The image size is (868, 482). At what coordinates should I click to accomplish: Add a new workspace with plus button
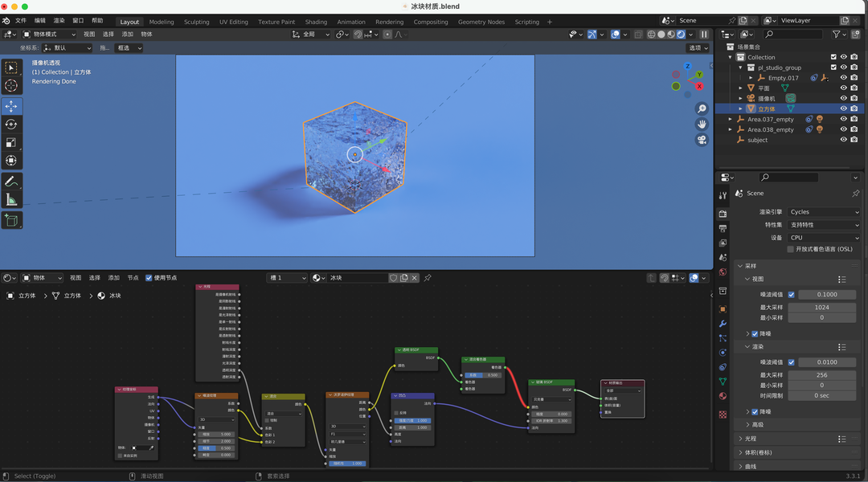(x=550, y=22)
